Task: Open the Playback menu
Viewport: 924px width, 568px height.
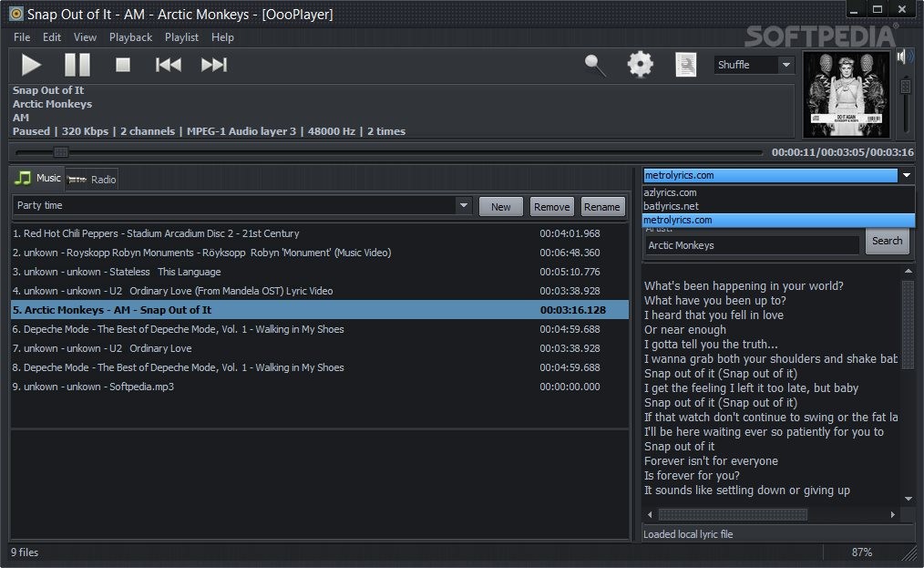Action: pos(130,37)
